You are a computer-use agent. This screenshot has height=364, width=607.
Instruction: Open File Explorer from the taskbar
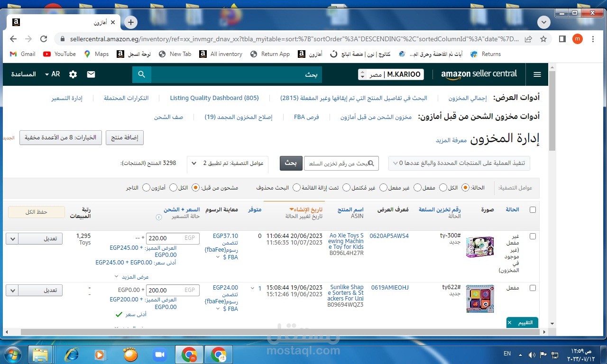[40, 354]
